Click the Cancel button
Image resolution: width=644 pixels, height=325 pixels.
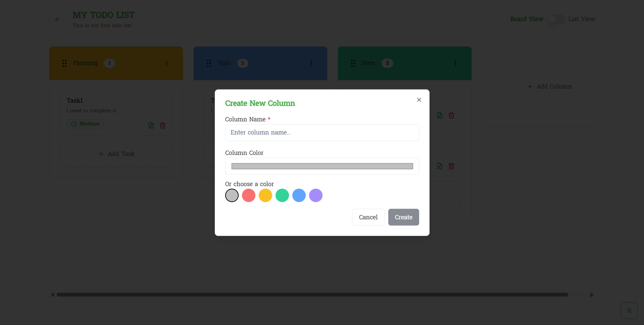point(368,217)
